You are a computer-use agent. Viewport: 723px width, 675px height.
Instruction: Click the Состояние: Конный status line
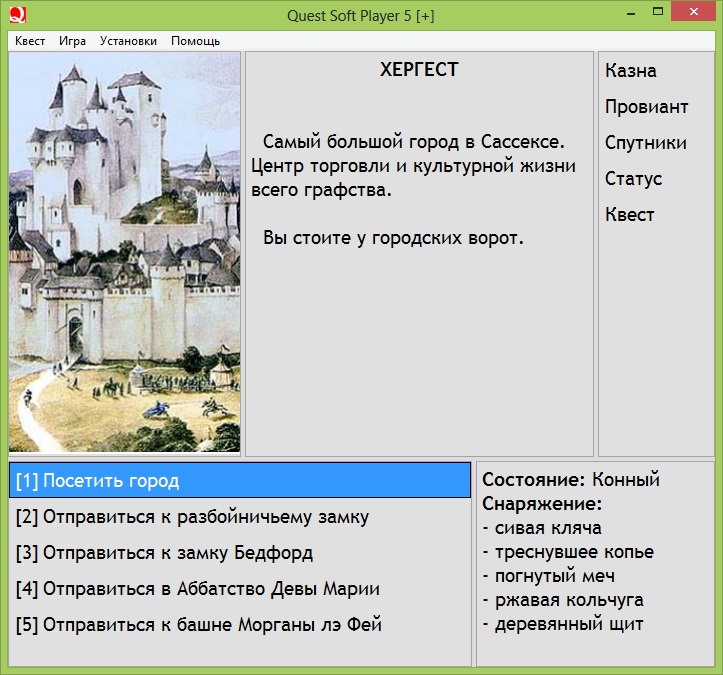pyautogui.click(x=571, y=480)
